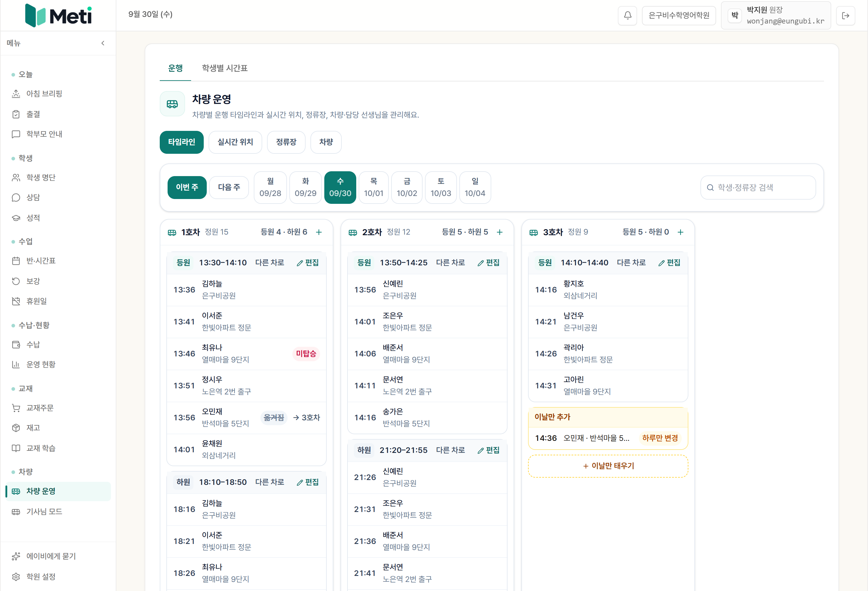Click the logout icon in header
The height and width of the screenshot is (591, 868).
[846, 15]
